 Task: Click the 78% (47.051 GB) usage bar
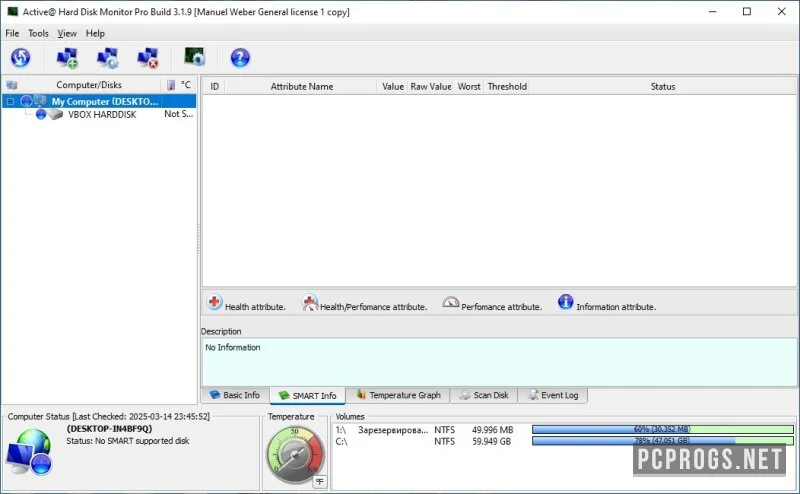(662, 440)
